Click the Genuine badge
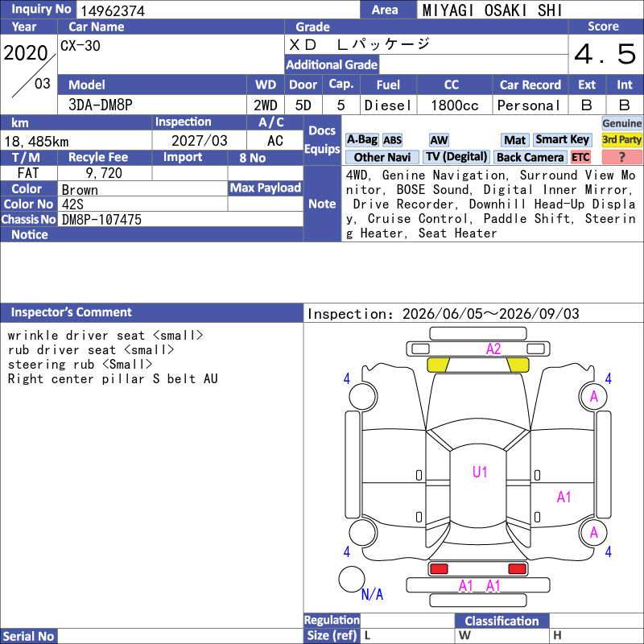Viewport: 644px width, 644px height. tap(621, 123)
